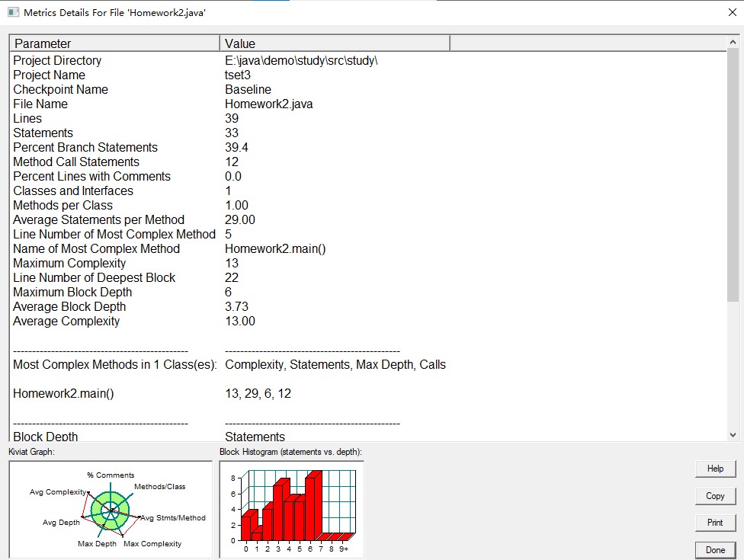The width and height of the screenshot is (744, 560).
Task: Click the vertical scrollbar thumb
Action: (733, 174)
